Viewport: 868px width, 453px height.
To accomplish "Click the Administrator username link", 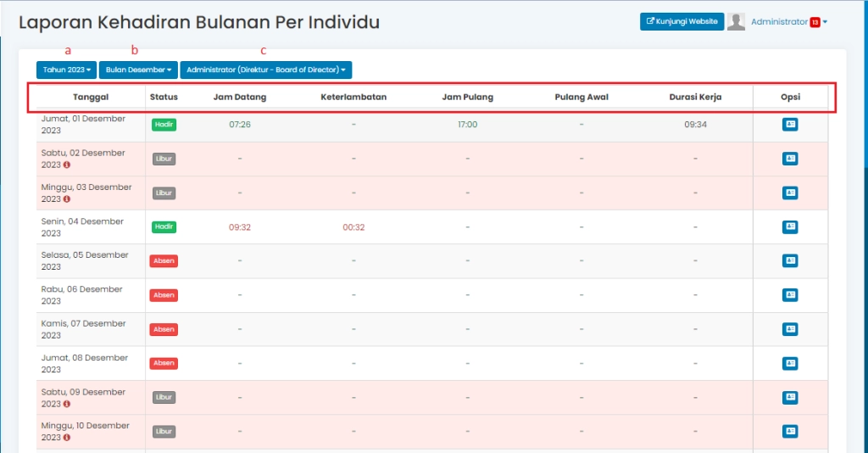I will [x=780, y=22].
